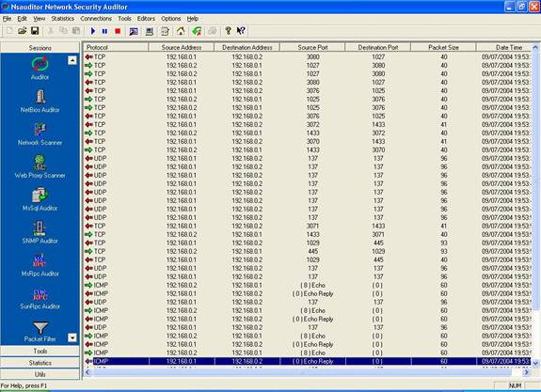This screenshot has height=392, width=541.
Task: Stop capture with the red stop button
Action: click(118, 31)
